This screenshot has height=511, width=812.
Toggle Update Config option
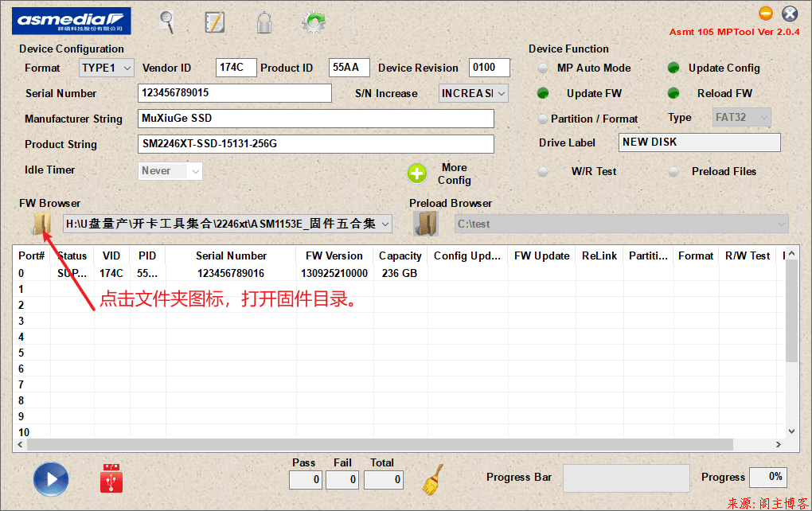(673, 68)
